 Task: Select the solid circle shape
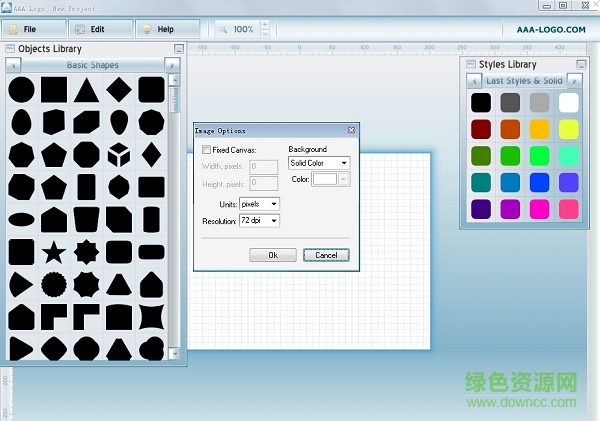21,90
